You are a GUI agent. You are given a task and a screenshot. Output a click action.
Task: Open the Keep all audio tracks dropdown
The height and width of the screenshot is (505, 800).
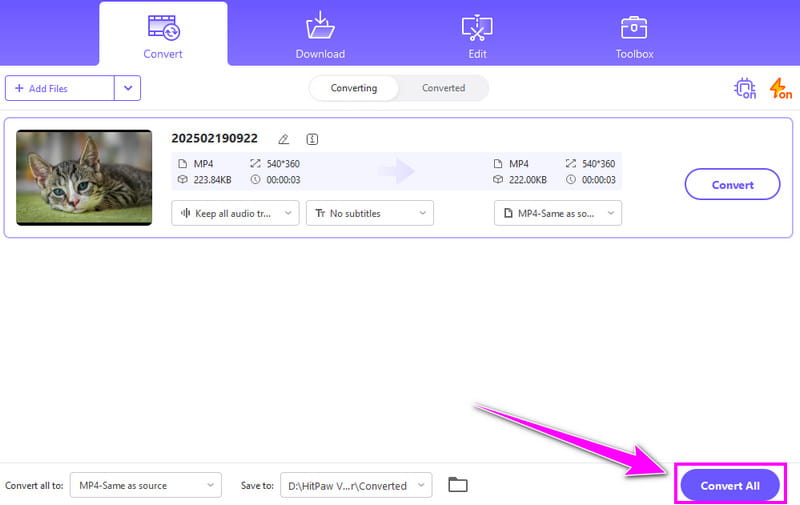pyautogui.click(x=235, y=213)
